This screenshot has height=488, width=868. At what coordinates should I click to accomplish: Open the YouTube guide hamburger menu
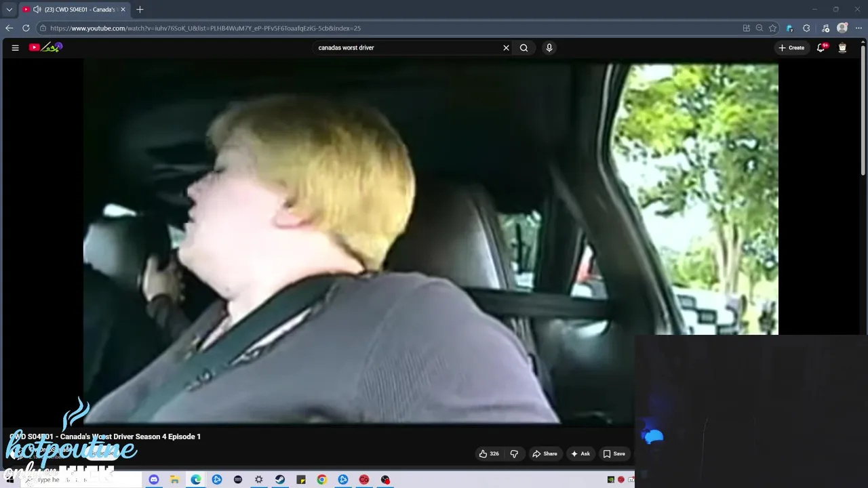(15, 47)
